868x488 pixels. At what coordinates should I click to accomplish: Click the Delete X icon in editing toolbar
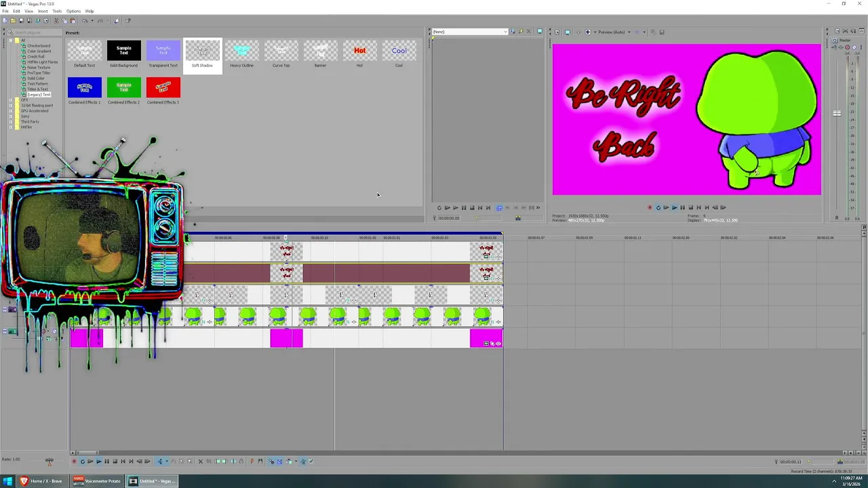[200, 462]
